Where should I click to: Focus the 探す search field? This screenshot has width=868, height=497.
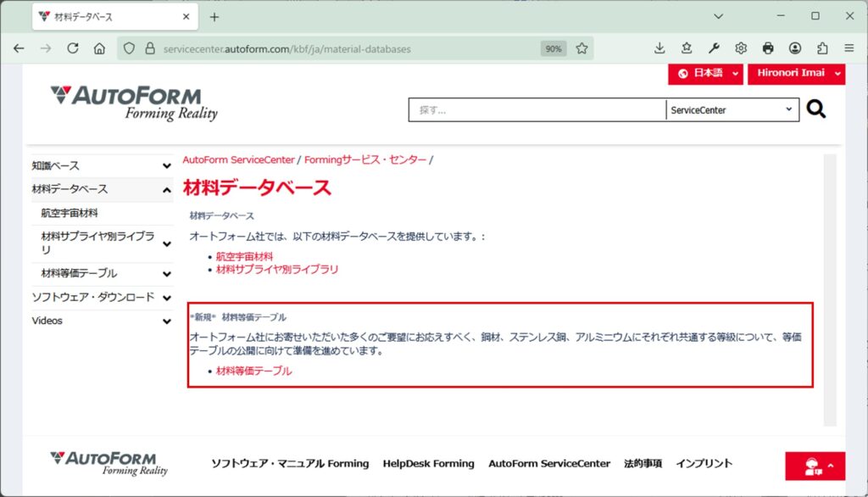(x=537, y=110)
